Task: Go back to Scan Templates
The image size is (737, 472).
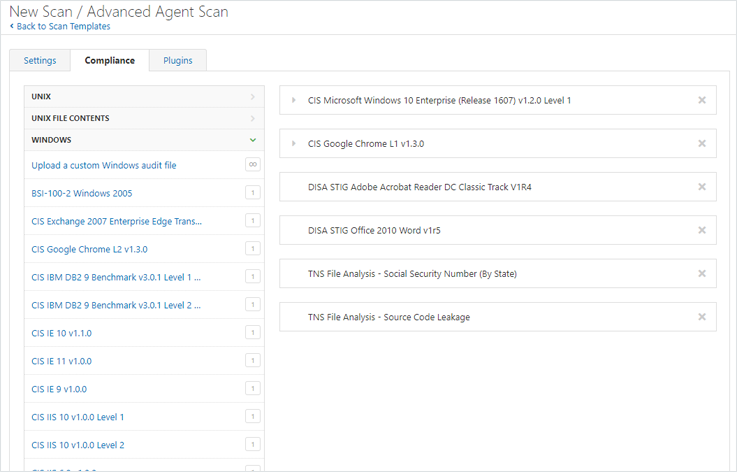Action: 60,26
